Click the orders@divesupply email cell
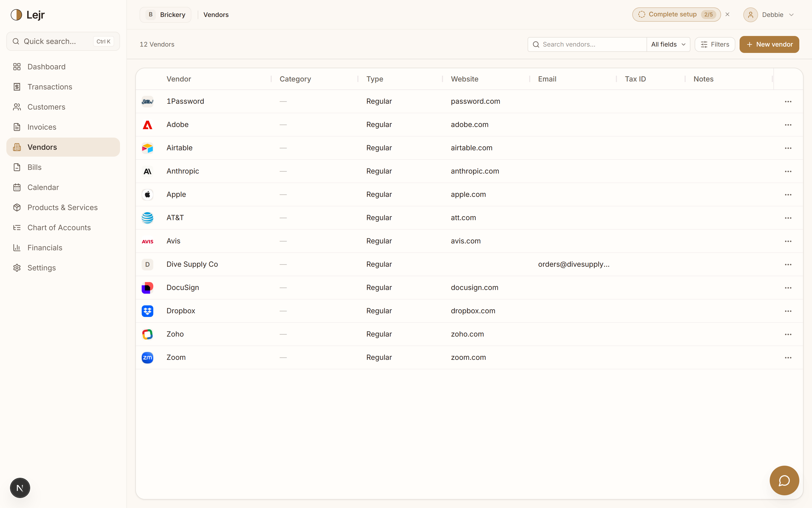 (573, 264)
